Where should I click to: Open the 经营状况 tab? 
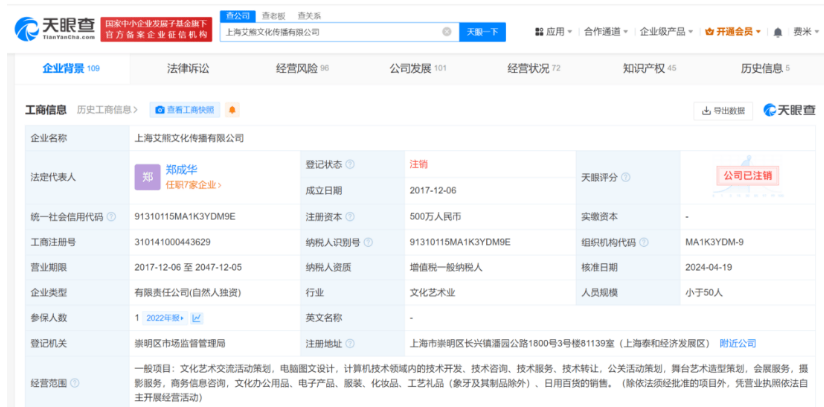533,68
